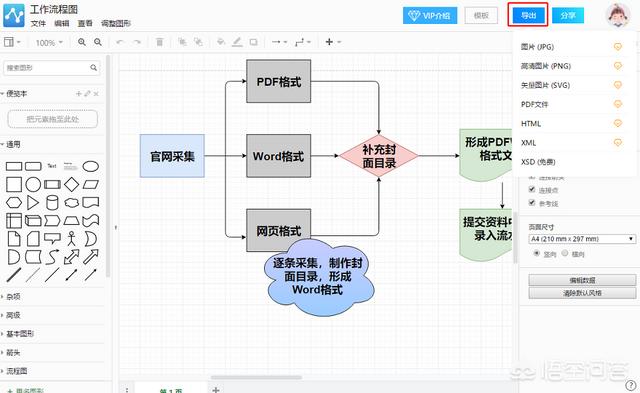Click the plus insert icon in toolbar

pyautogui.click(x=329, y=42)
